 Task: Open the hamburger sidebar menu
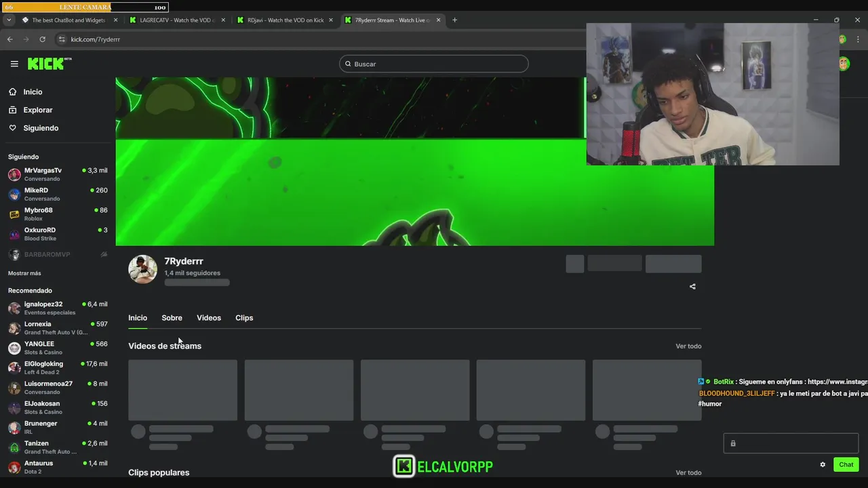click(14, 64)
